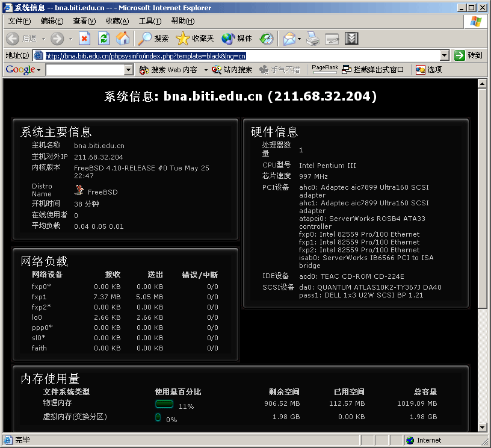Open Media globe button
Viewport: 491px width, 448px height.
228,39
